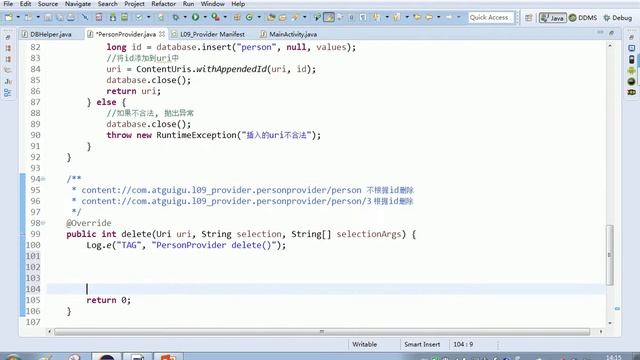Click the Restore icon atop right sidebar

click(631, 37)
